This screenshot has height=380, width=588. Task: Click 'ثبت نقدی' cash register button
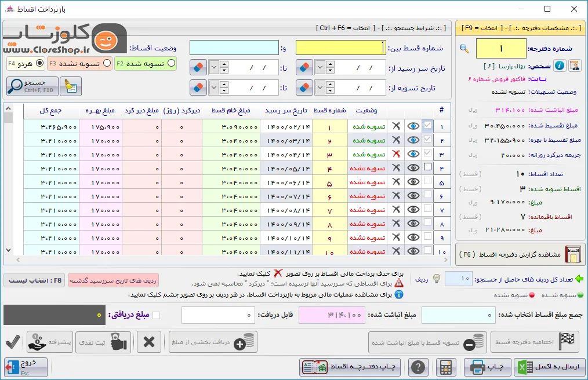(103, 342)
